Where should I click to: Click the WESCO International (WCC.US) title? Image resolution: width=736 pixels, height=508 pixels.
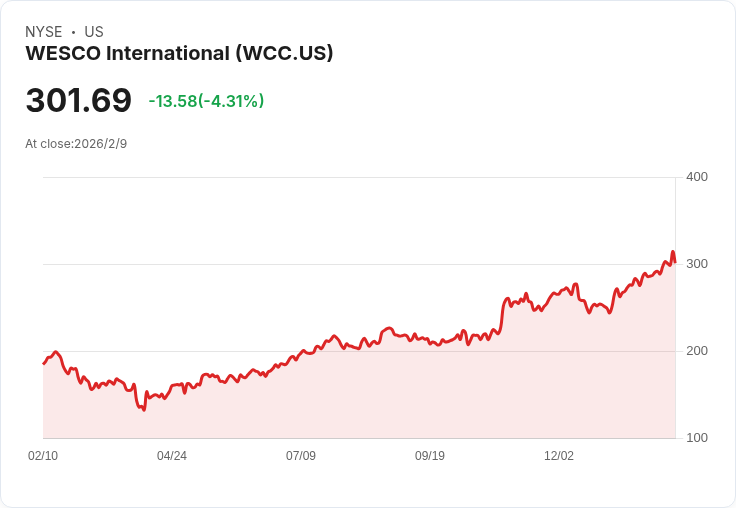(x=179, y=53)
